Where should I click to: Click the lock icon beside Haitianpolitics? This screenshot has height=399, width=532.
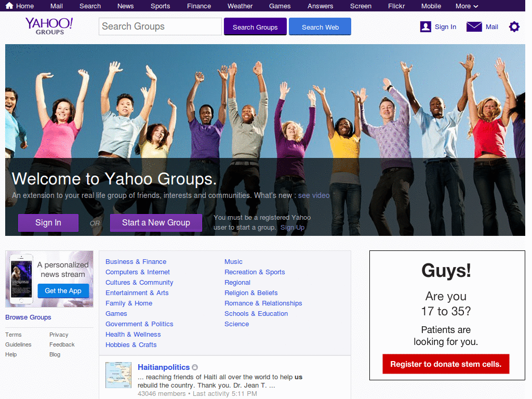195,367
